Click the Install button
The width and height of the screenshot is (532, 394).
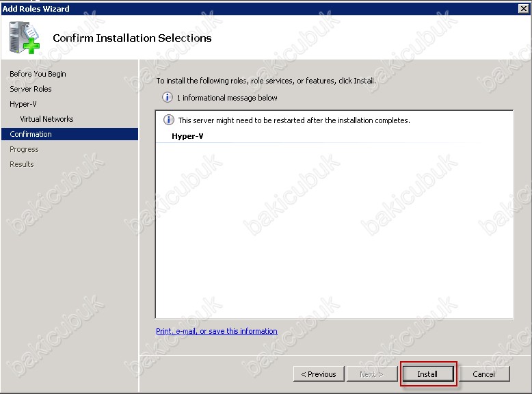428,374
